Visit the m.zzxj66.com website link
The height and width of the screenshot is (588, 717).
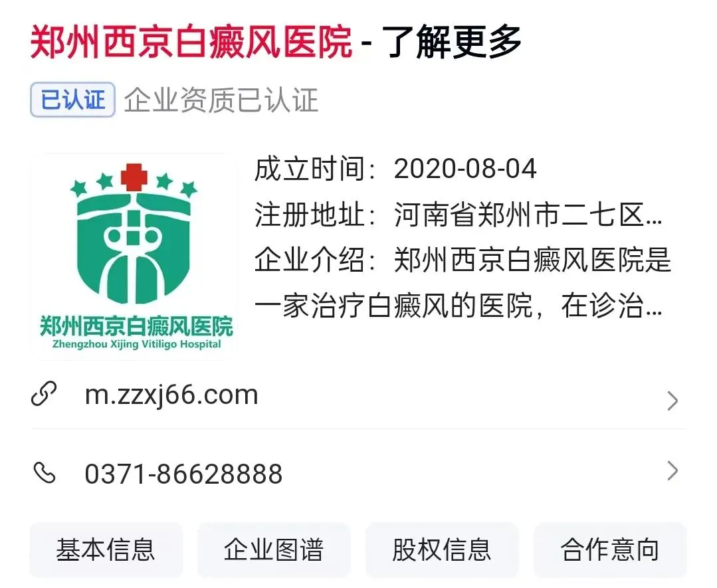click(171, 395)
